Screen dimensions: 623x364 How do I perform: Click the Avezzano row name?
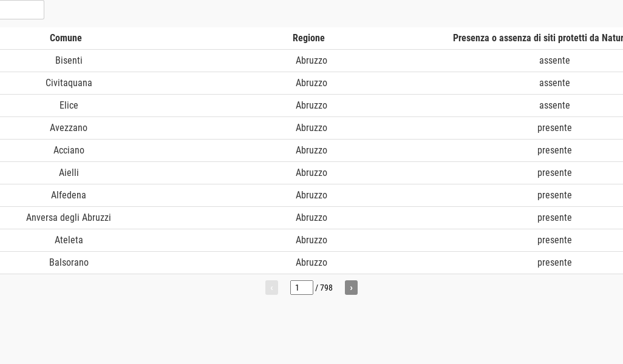[x=69, y=128]
